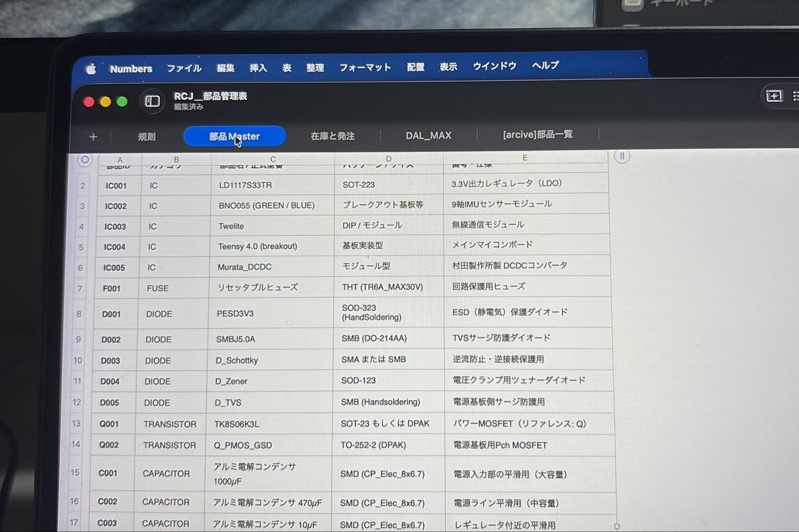The width and height of the screenshot is (799, 532).
Task: Click cell D_Schottky
Action: coord(270,360)
